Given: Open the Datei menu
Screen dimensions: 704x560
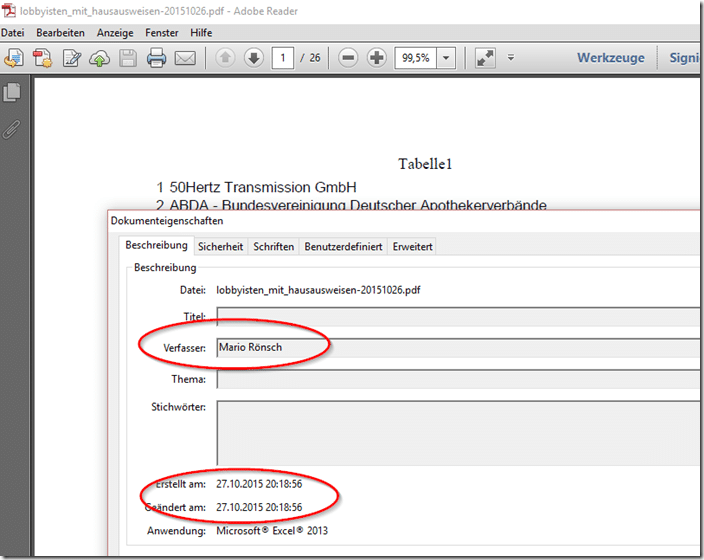Looking at the screenshot, I should click(13, 33).
